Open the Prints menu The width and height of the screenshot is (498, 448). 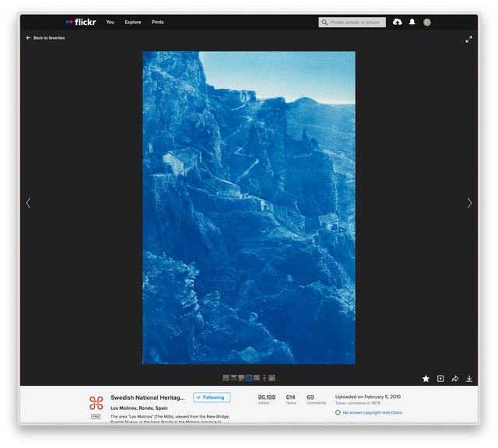tap(157, 22)
